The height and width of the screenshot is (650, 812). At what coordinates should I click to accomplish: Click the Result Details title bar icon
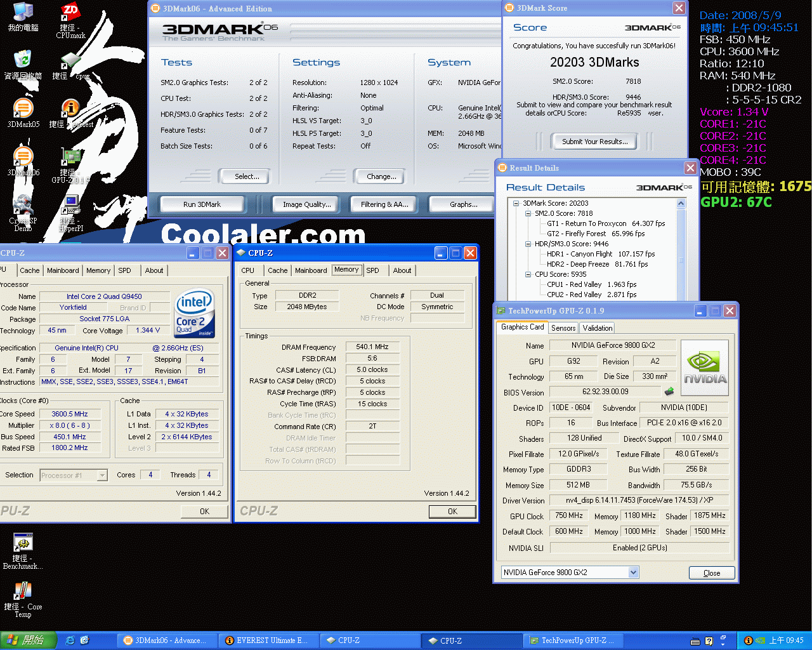click(x=503, y=168)
